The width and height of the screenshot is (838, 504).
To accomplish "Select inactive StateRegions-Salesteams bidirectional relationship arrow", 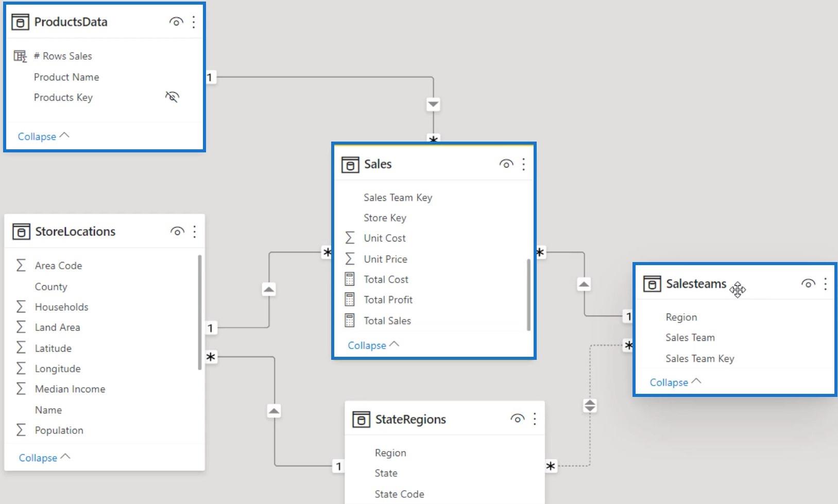I will point(590,406).
